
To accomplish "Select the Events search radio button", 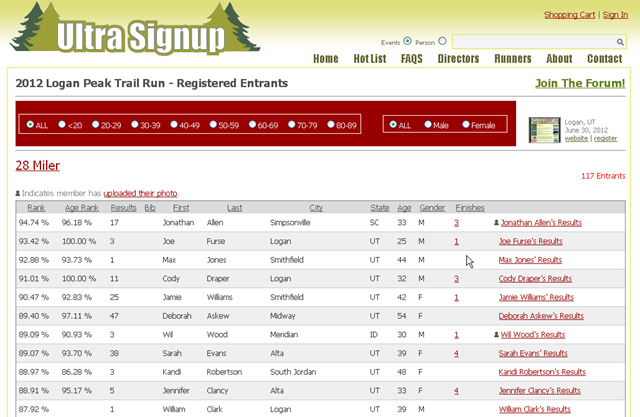I will tap(407, 41).
